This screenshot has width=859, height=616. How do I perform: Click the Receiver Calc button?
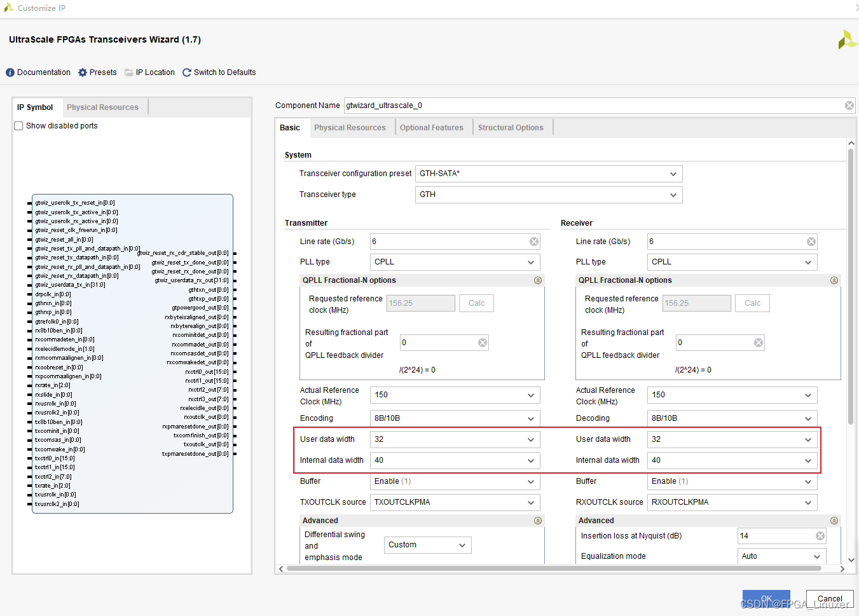[753, 303]
